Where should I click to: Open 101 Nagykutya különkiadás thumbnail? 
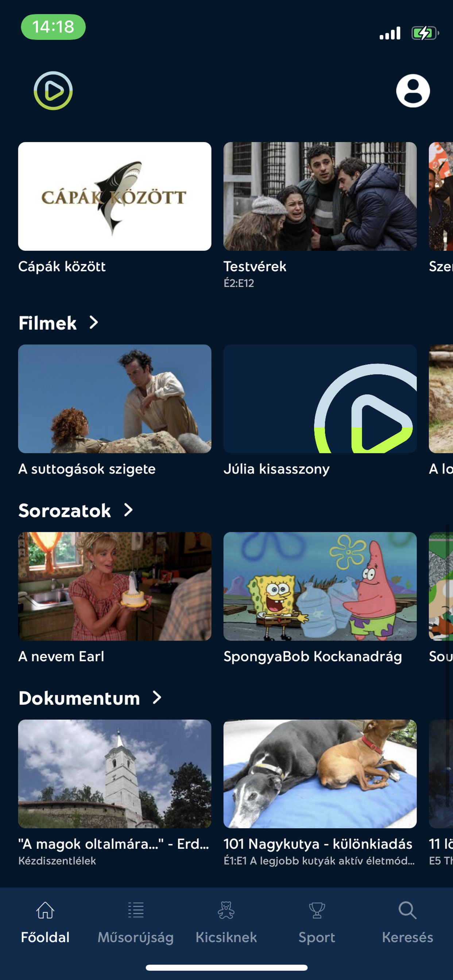pos(320,774)
